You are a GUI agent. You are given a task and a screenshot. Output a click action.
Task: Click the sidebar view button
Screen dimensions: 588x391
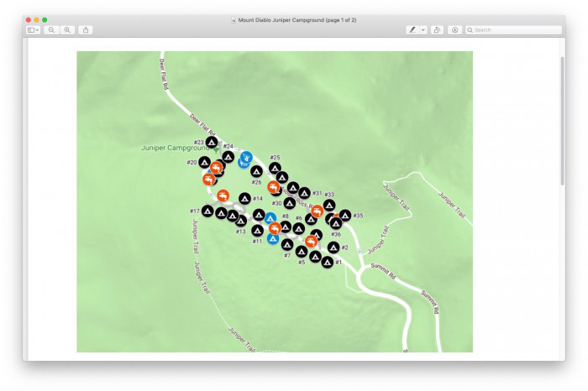[33, 29]
